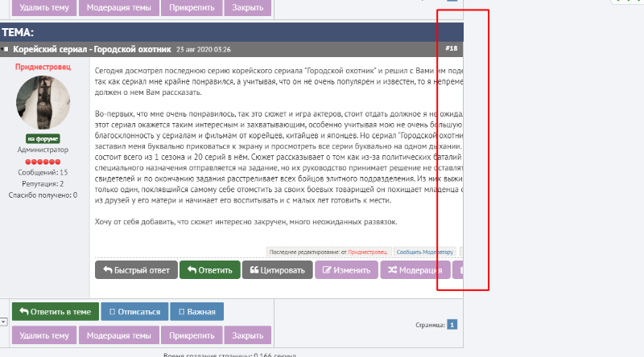Click top Удалить тему button
The height and width of the screenshot is (357, 644).
tap(45, 8)
